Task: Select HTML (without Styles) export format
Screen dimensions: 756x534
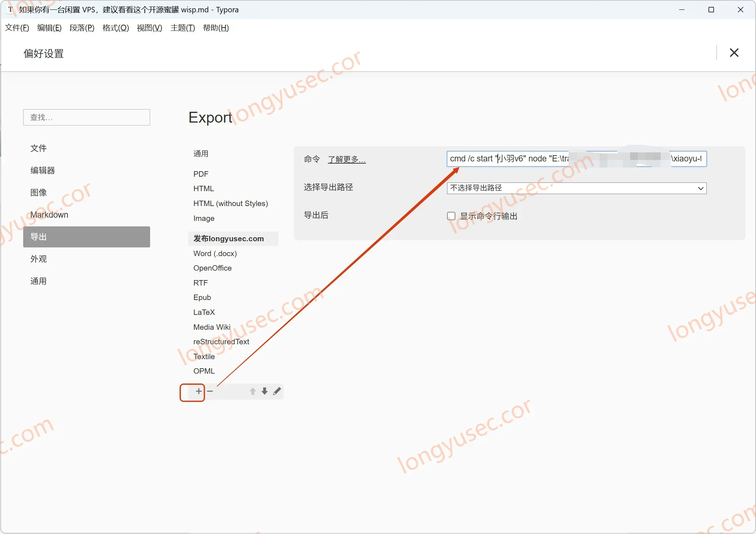Action: (231, 204)
